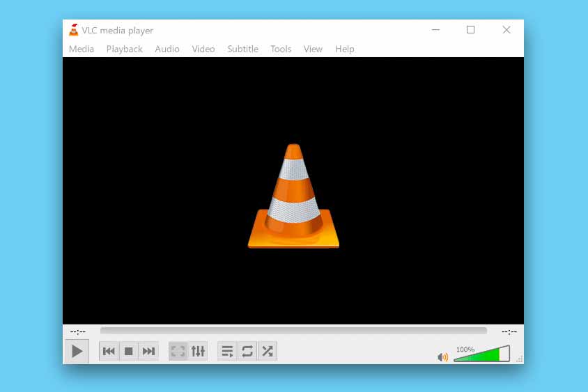The image size is (588, 392).
Task: Toggle remaining time label right of the seek bar
Action: [509, 331]
